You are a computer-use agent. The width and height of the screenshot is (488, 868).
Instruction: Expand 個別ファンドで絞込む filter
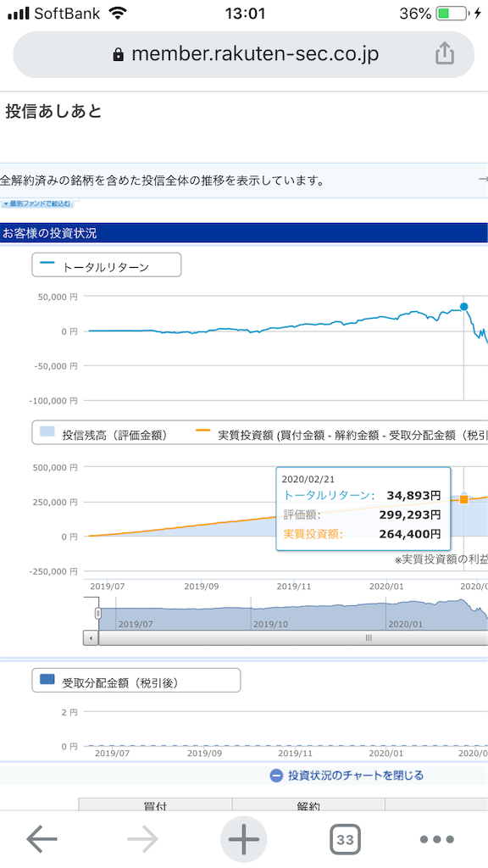point(37,203)
